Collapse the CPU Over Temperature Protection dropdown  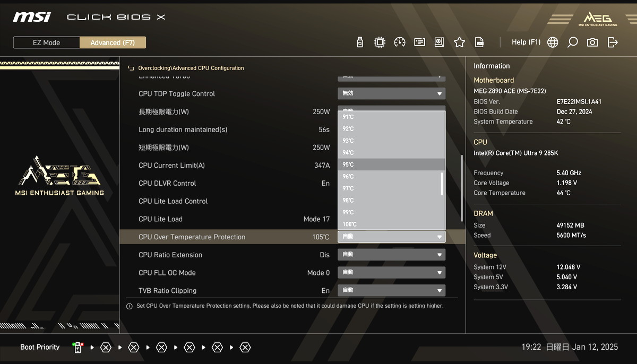pos(391,237)
